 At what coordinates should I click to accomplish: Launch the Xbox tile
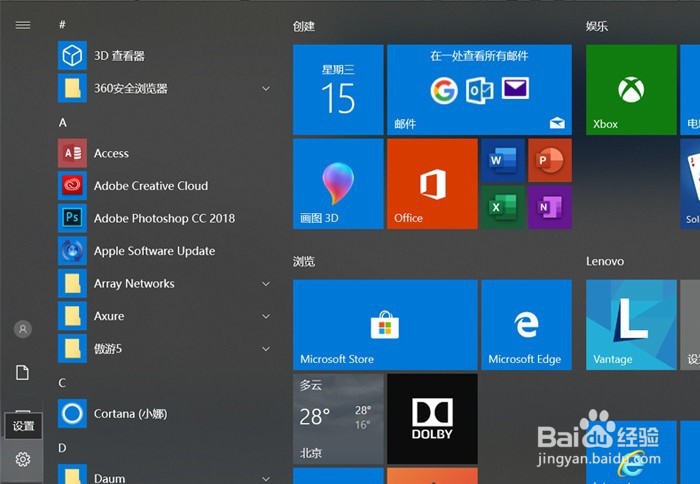pyautogui.click(x=631, y=89)
